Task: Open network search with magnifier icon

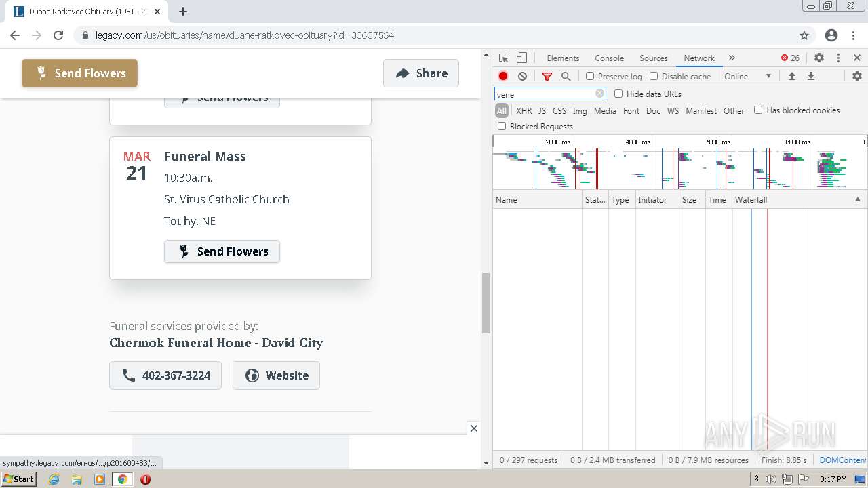Action: click(566, 77)
